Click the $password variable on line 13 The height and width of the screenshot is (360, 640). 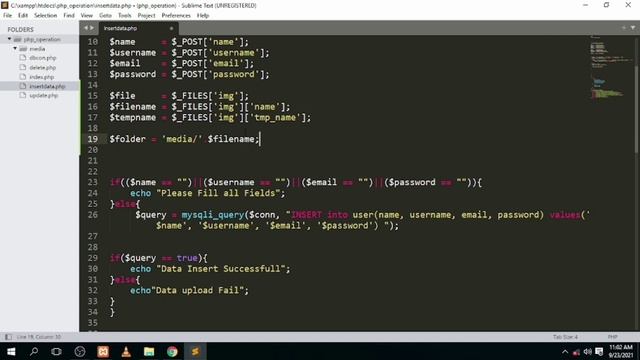(x=133, y=74)
